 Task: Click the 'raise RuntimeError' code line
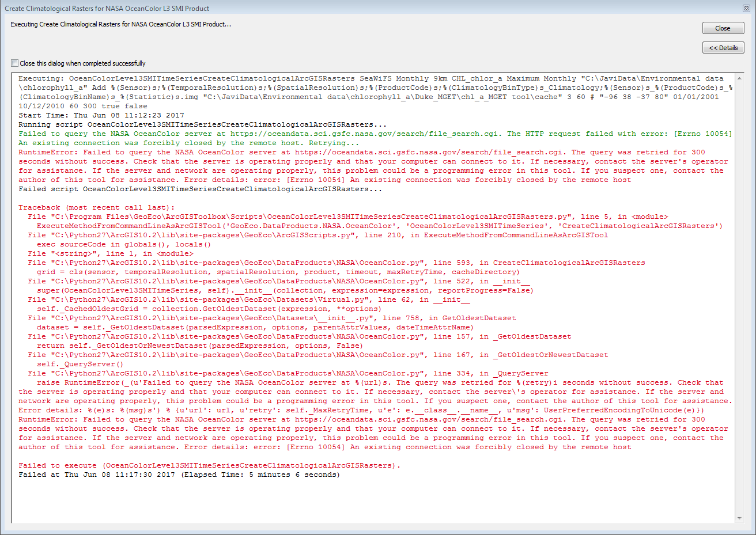[x=380, y=382]
